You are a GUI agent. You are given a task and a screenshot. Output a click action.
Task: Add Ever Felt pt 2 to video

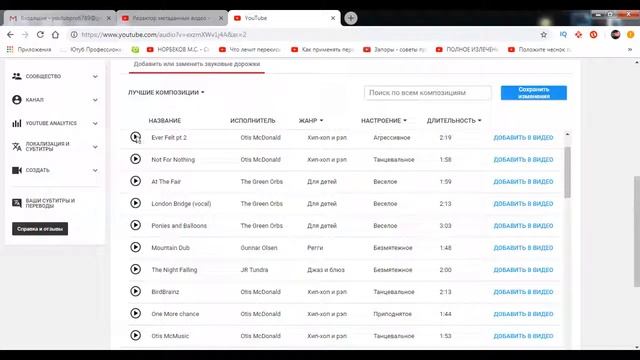(x=523, y=138)
